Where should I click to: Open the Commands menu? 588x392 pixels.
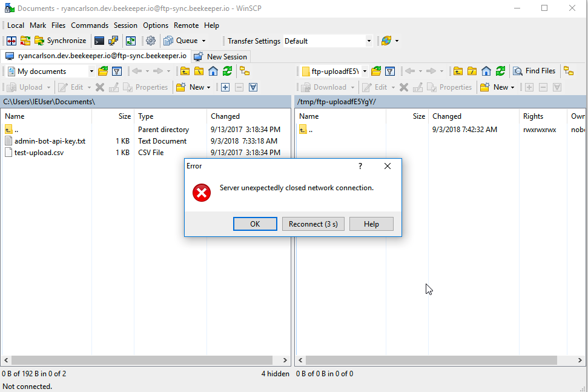coord(90,25)
